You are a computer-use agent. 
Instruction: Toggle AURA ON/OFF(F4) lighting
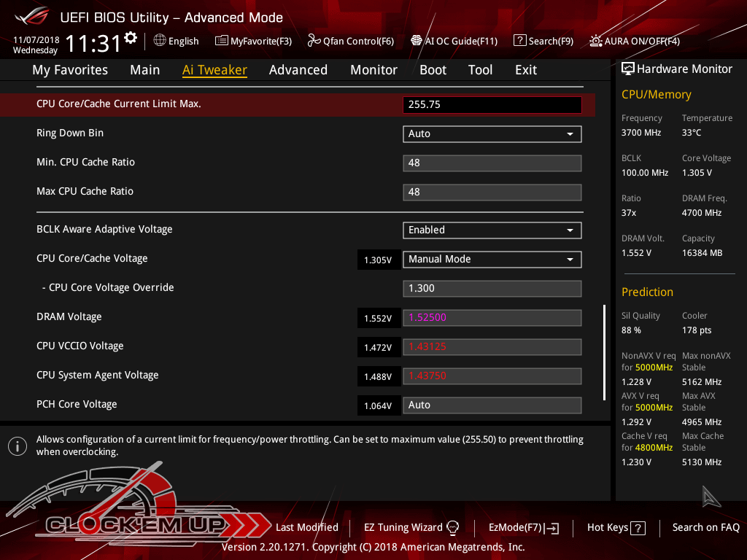pyautogui.click(x=596, y=41)
